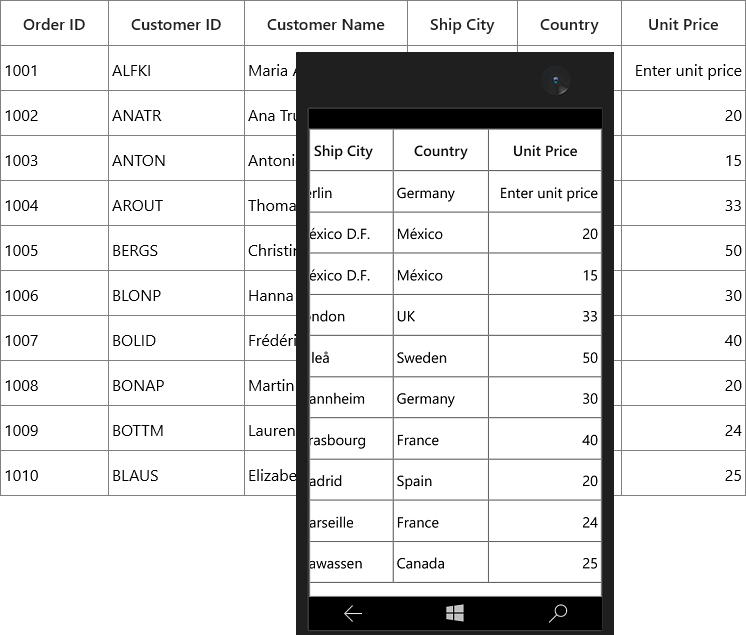The image size is (746, 635).
Task: Tap the phone's search magnifier icon
Action: tap(558, 613)
